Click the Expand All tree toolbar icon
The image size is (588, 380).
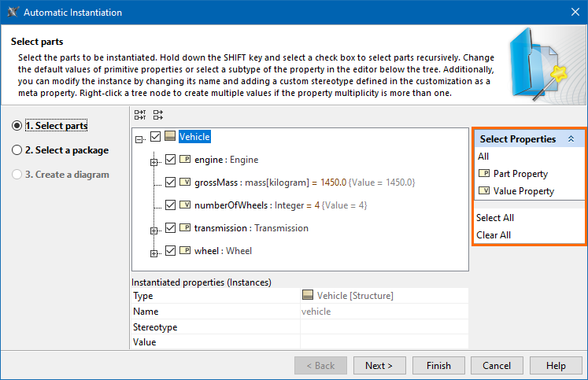[140, 115]
